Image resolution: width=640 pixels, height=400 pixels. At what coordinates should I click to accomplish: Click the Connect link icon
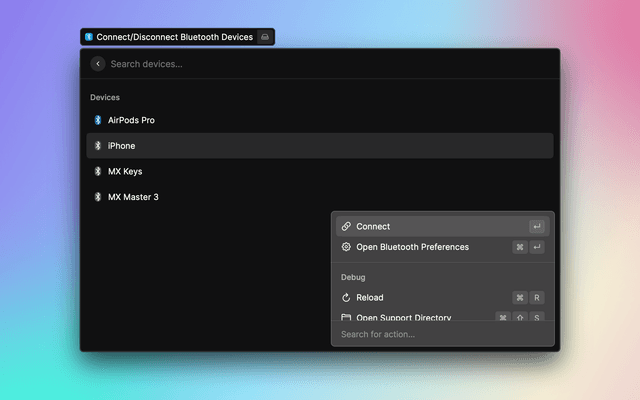click(x=346, y=227)
